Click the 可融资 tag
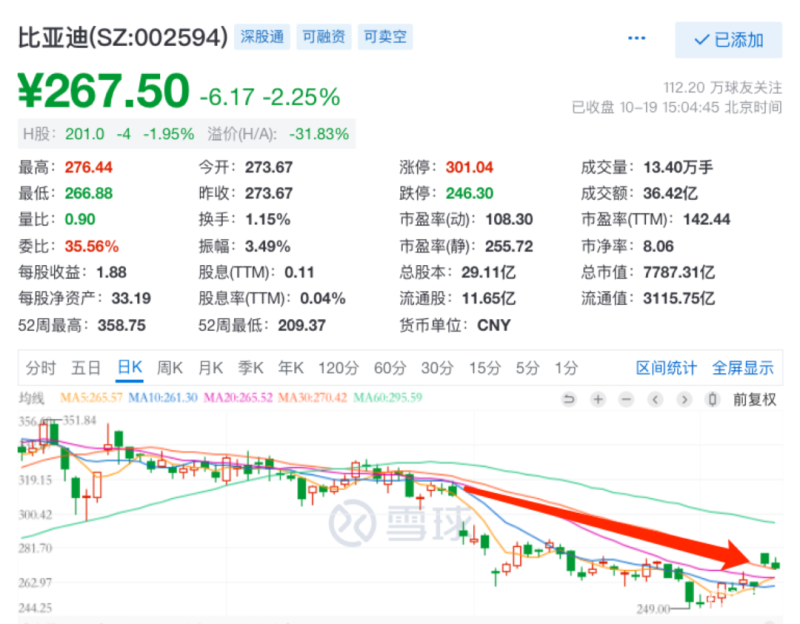 coord(324,37)
